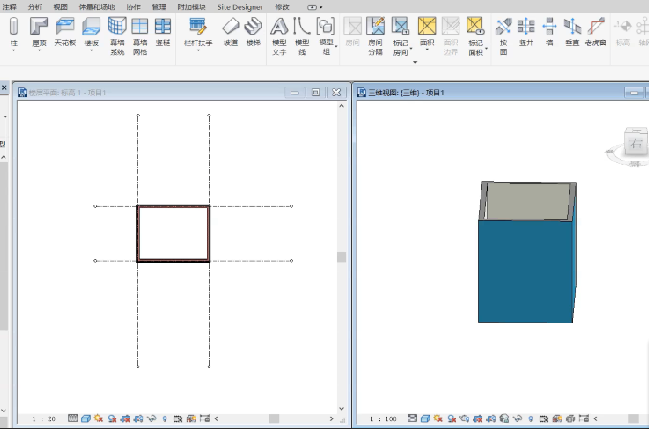Open Visual Style in plan view control bar
Screen dimensions: 649x429
(x=86, y=418)
